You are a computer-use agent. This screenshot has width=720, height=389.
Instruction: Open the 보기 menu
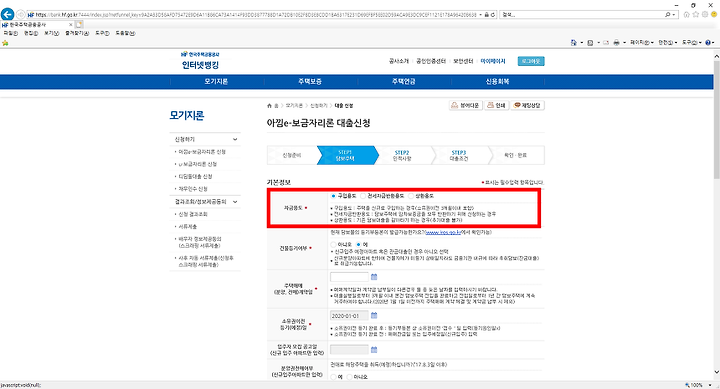[51, 33]
